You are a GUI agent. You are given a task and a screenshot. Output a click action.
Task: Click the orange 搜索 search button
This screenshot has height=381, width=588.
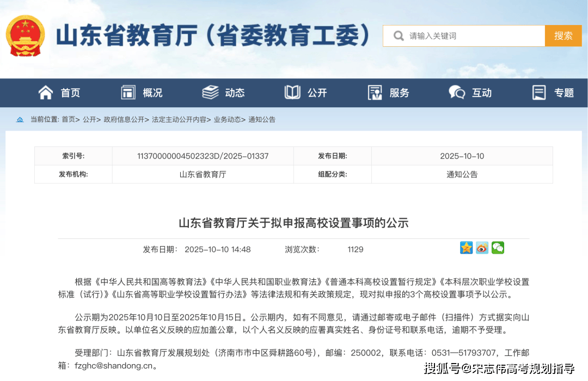coord(563,36)
